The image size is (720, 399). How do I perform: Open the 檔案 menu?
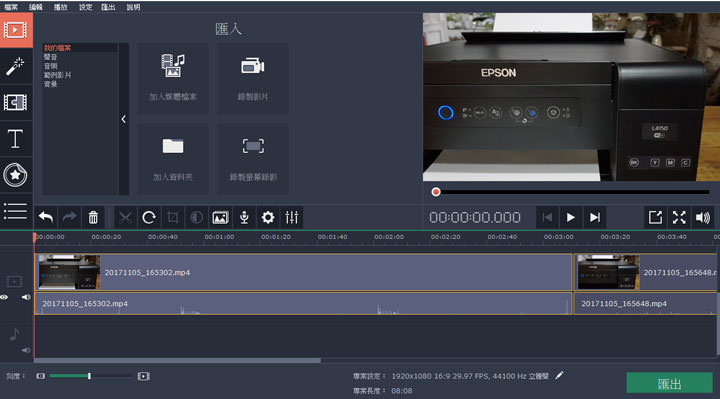11,7
